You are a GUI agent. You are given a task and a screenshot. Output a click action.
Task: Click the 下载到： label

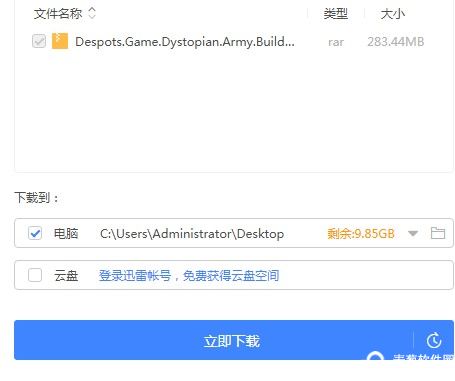point(37,198)
